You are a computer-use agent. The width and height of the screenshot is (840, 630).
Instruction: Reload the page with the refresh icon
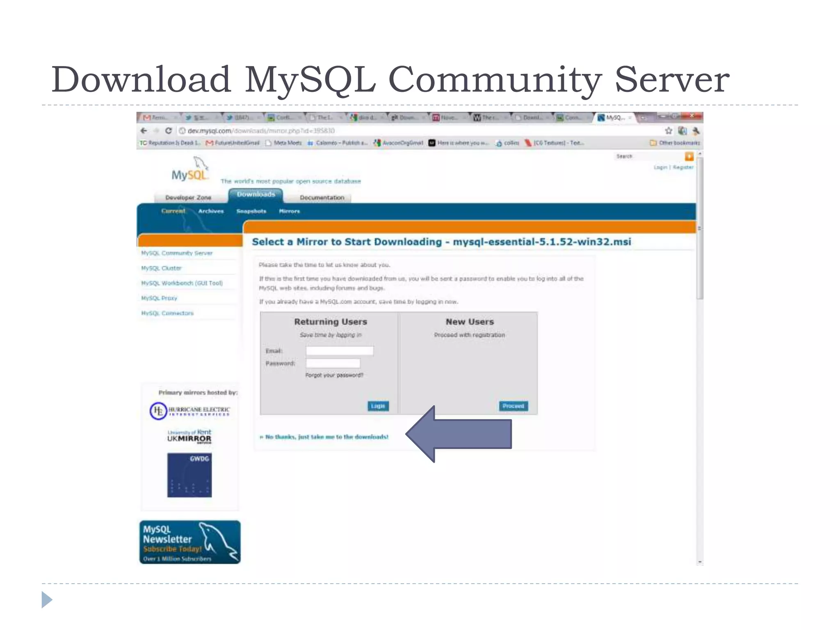[168, 131]
